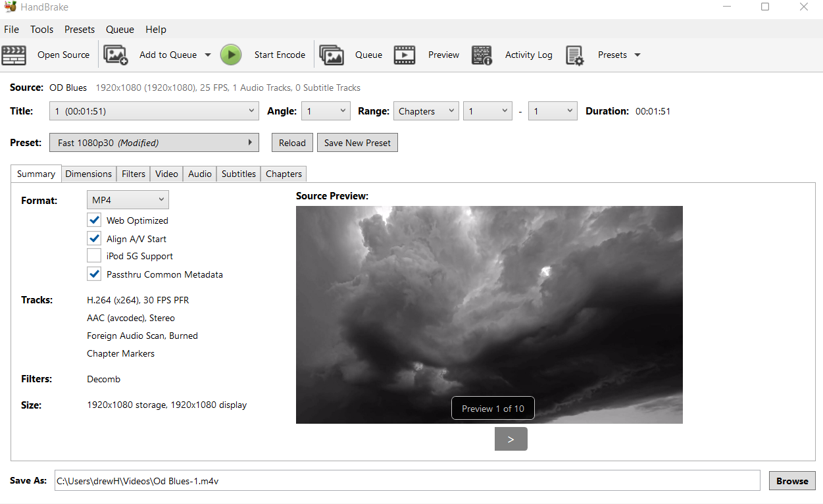823x504 pixels.
Task: Open the Title dropdown 1 (00:01:51)
Action: [154, 111]
